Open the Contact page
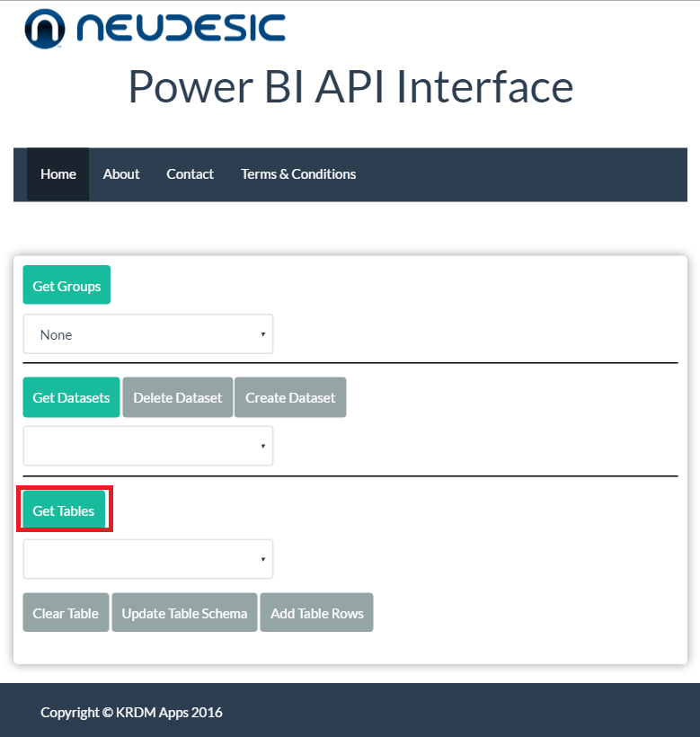 (190, 174)
